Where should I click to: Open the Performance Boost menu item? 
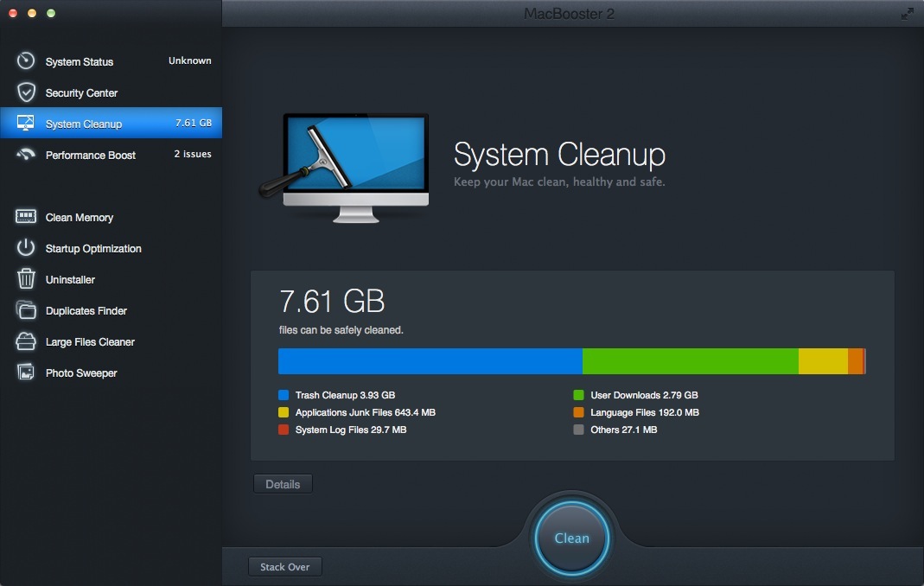pyautogui.click(x=91, y=155)
